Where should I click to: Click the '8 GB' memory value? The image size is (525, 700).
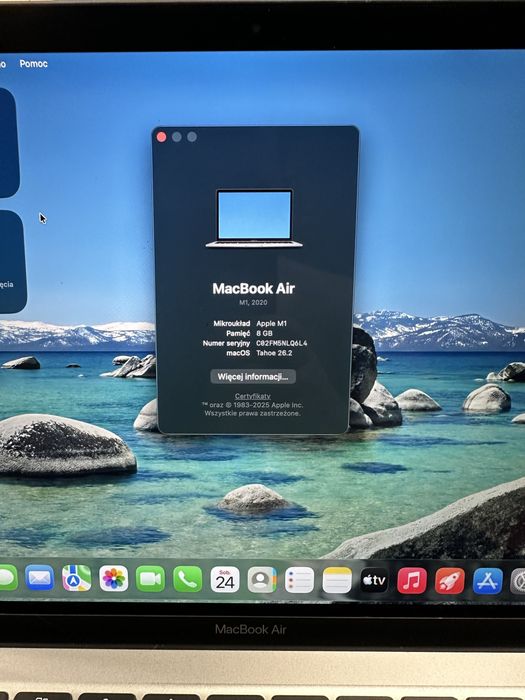point(264,333)
